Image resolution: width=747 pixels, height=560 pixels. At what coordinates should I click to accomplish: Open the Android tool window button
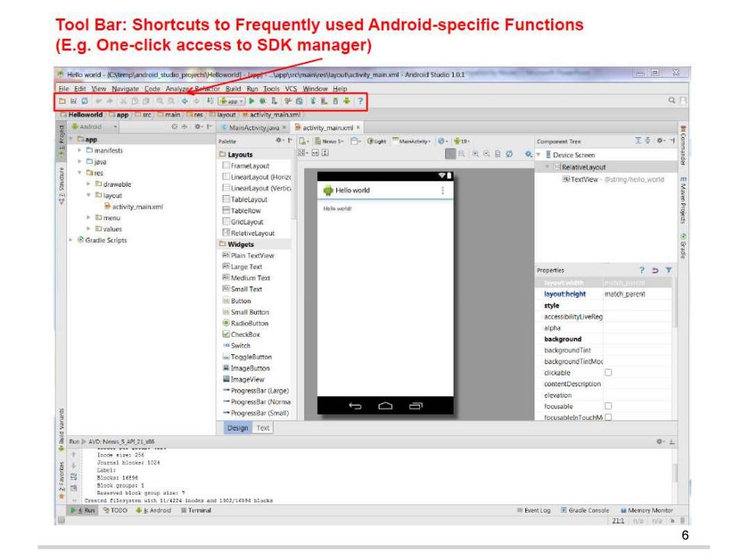click(x=153, y=510)
